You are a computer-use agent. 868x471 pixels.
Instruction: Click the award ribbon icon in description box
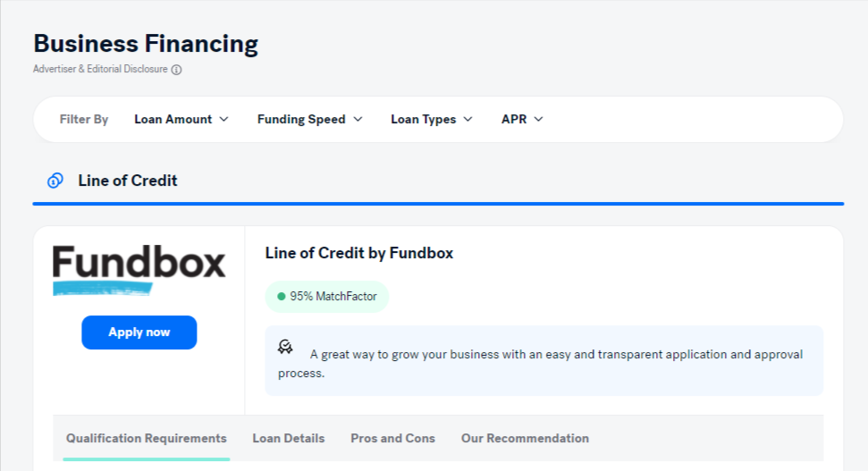(285, 347)
